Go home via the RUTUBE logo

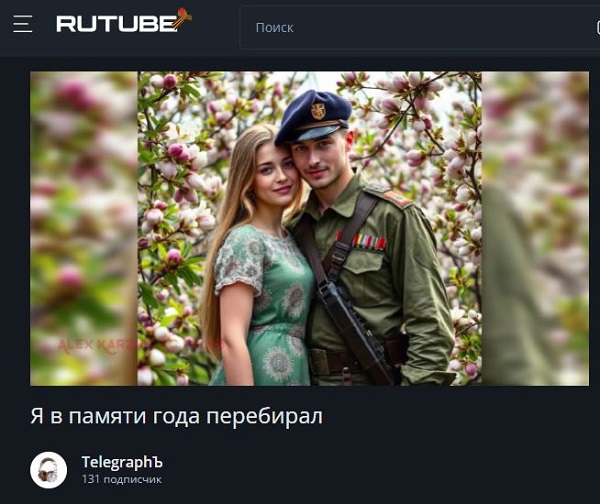tap(117, 24)
